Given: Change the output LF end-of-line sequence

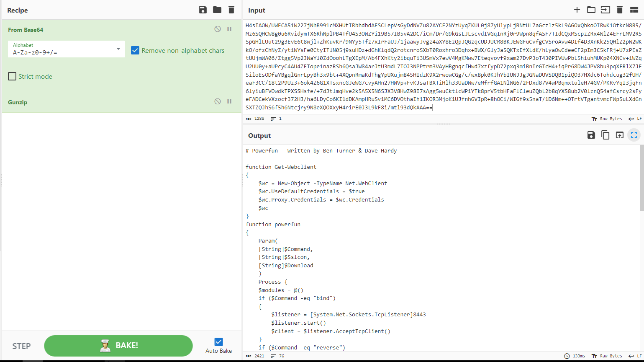Looking at the screenshot, I should (x=635, y=356).
